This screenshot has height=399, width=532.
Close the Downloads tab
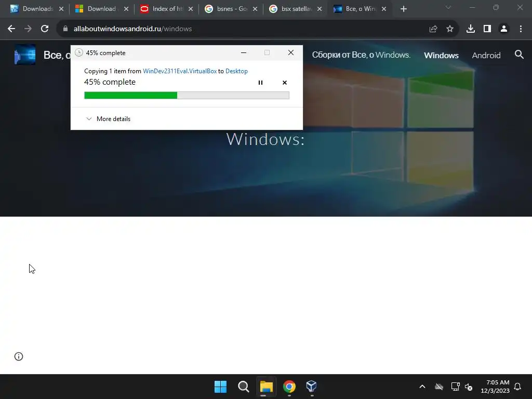pyautogui.click(x=61, y=9)
